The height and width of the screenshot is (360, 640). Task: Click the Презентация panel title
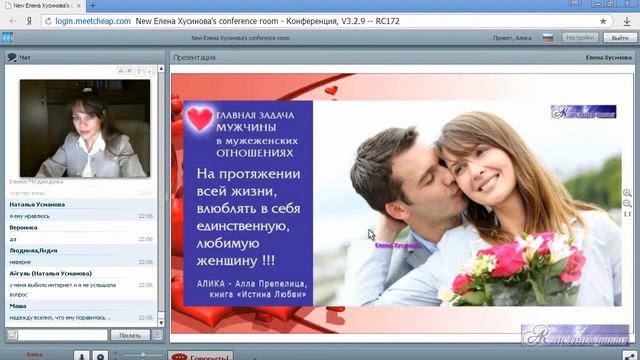coord(194,58)
